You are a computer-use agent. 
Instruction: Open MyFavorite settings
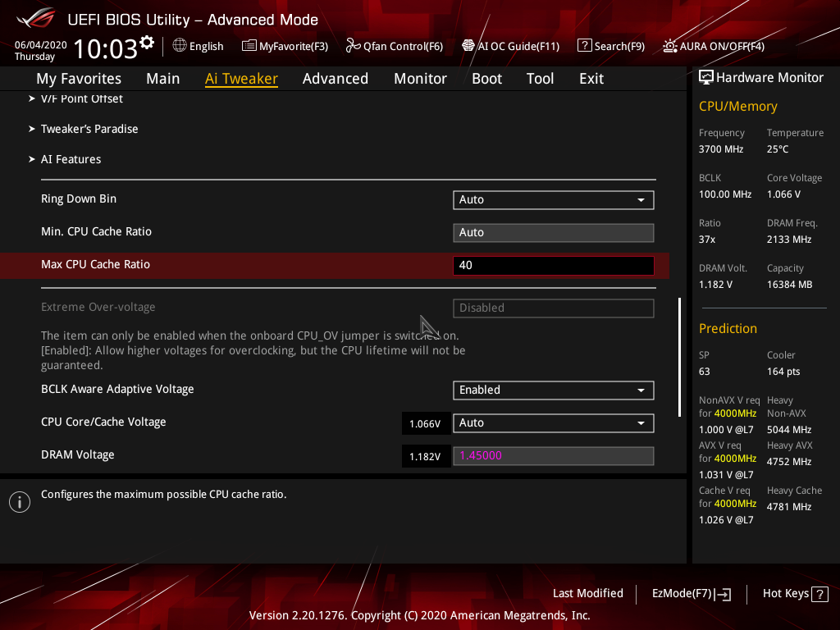click(x=285, y=46)
